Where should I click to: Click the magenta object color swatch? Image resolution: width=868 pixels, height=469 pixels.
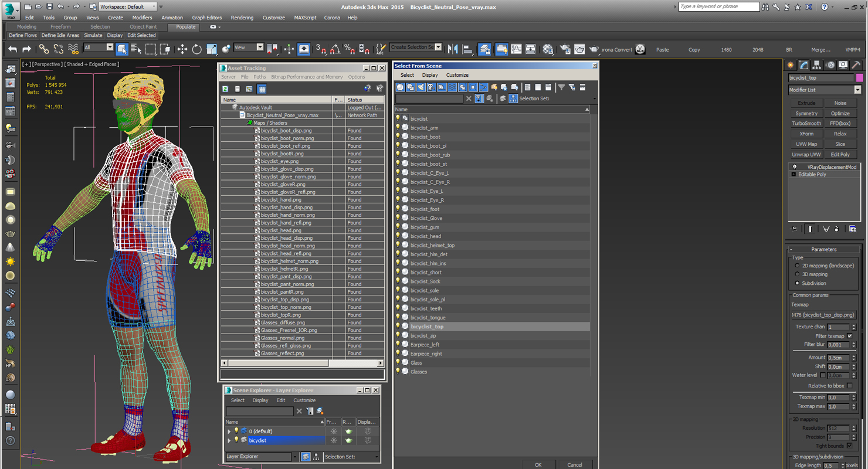coord(859,77)
